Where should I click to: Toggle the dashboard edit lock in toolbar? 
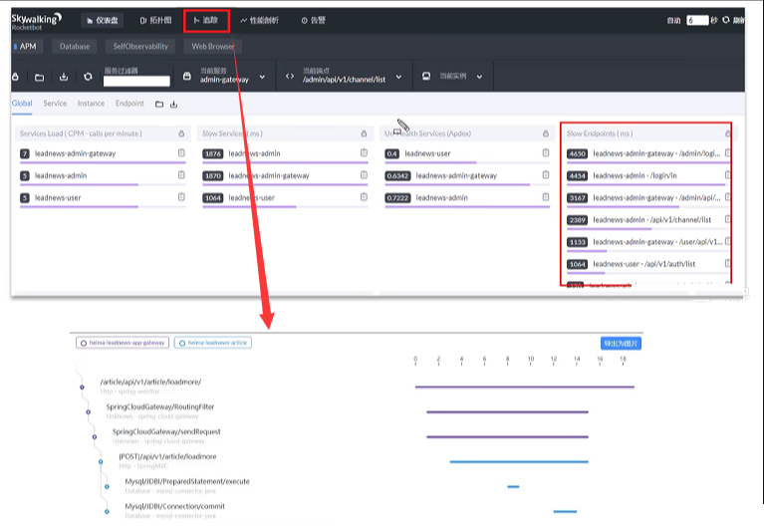(x=16, y=77)
